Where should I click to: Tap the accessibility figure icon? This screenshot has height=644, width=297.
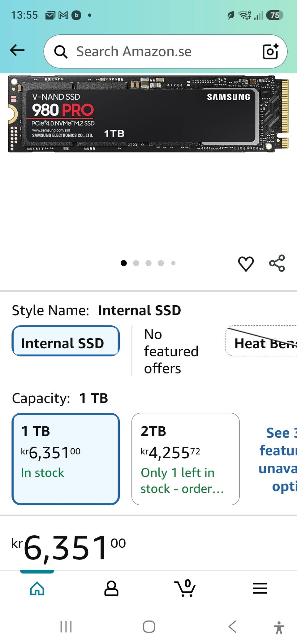pos(279,628)
